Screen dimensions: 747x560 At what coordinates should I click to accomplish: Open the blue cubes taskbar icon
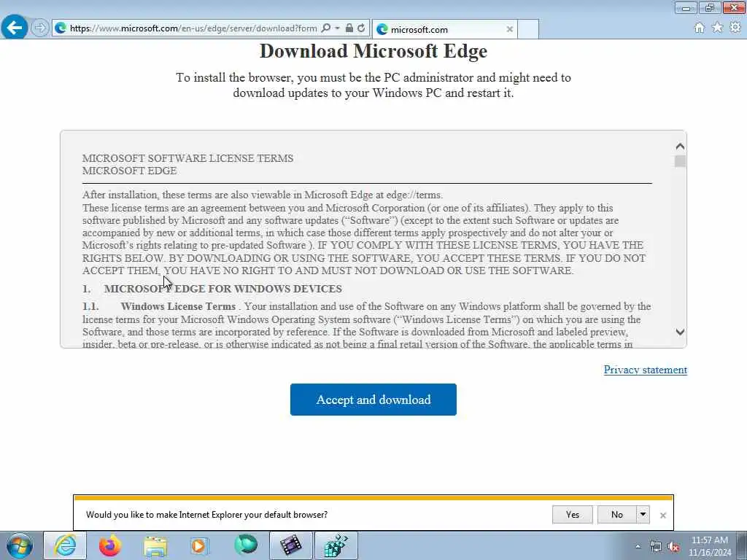(x=336, y=545)
